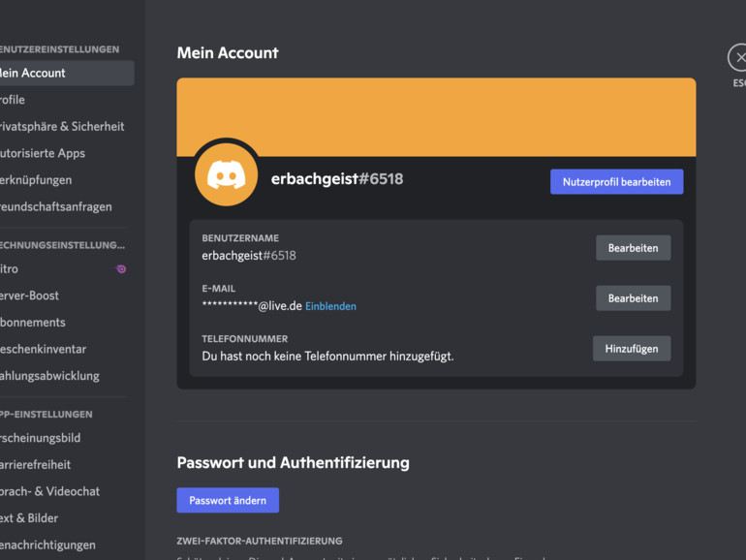
Task: Open Server-Boost settings
Action: [x=67, y=296]
